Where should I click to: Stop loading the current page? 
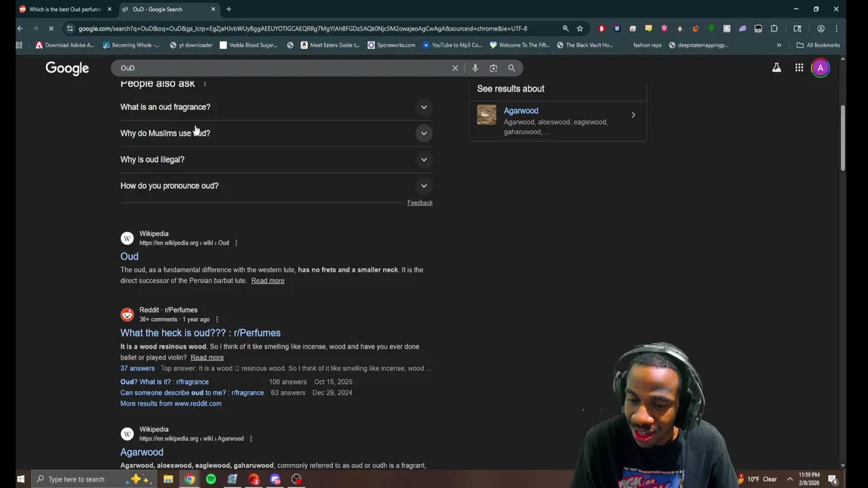52,28
